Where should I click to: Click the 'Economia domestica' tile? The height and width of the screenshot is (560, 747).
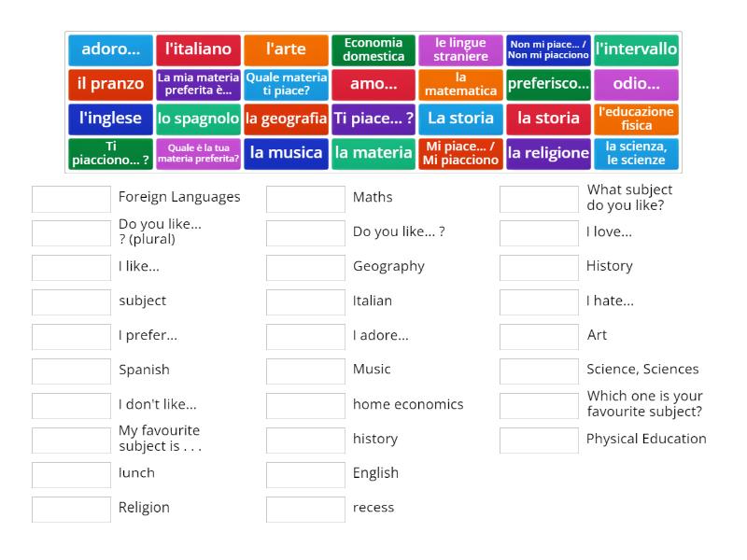[x=373, y=49]
